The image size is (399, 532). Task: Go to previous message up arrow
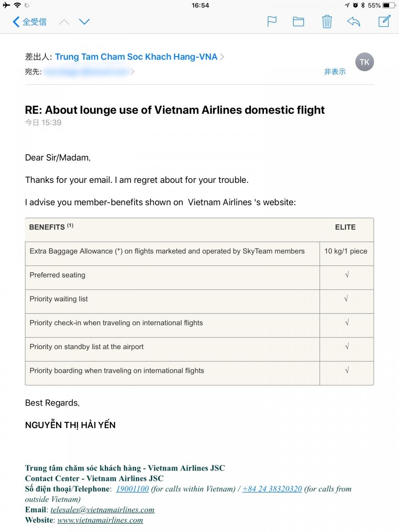pos(64,22)
